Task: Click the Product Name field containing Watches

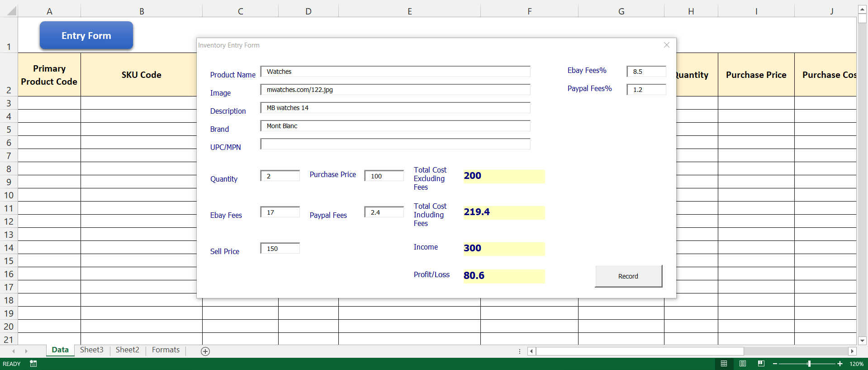Action: coord(395,72)
